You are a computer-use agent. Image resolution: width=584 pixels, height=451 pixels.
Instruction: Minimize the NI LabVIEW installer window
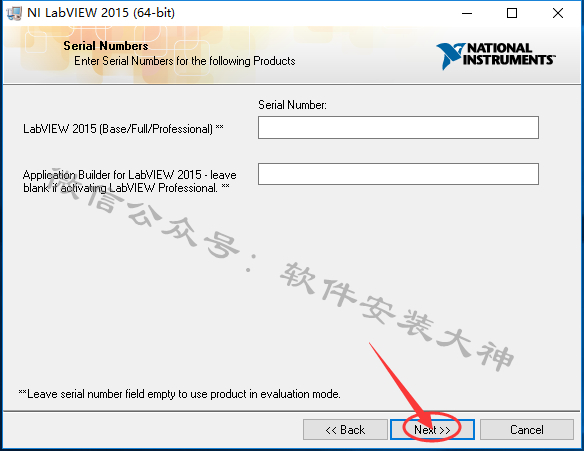[467, 13]
